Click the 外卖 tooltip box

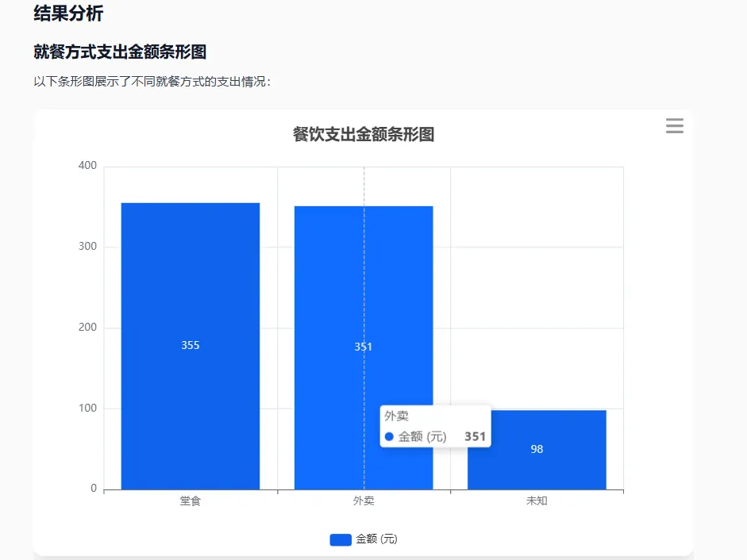[x=436, y=426]
